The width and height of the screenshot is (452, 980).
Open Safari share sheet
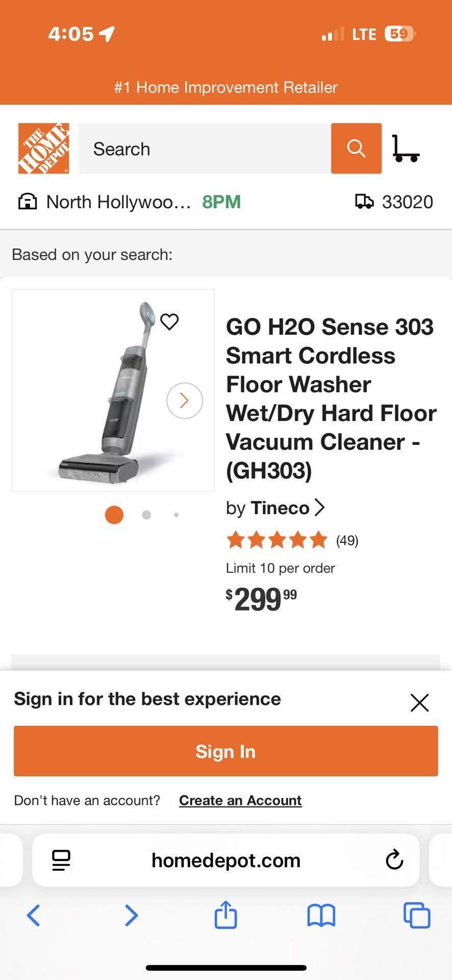(225, 915)
